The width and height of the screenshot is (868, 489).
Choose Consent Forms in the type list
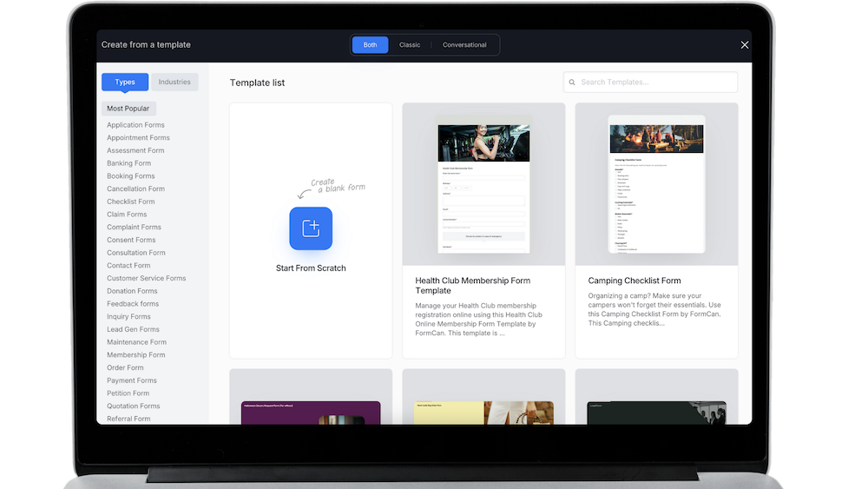tap(131, 239)
